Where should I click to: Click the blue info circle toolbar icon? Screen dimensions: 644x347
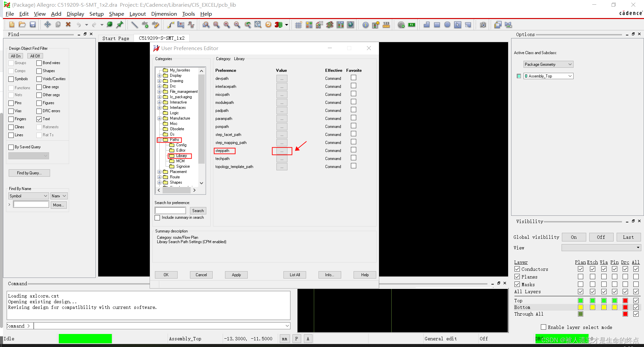[x=366, y=25]
